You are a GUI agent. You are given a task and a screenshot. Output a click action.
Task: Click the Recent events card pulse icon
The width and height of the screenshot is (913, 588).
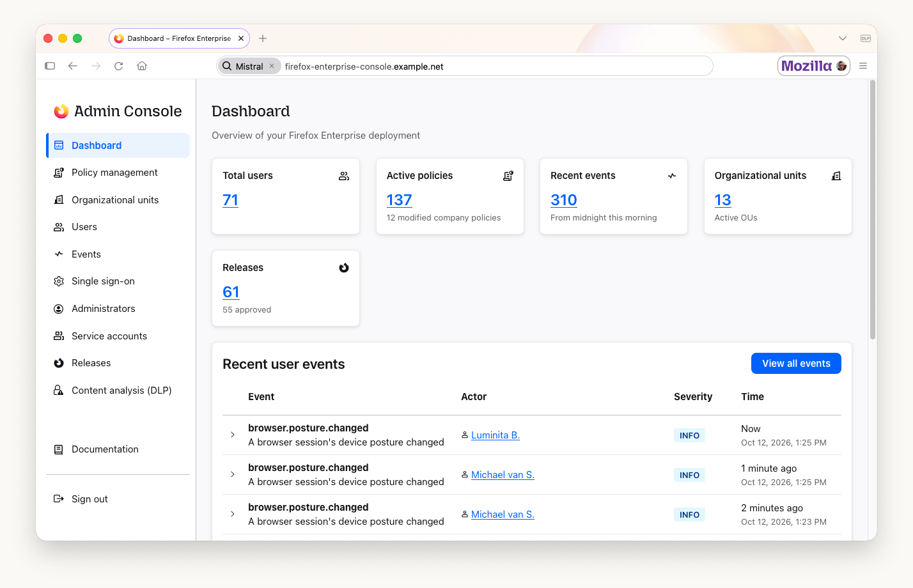(x=672, y=176)
